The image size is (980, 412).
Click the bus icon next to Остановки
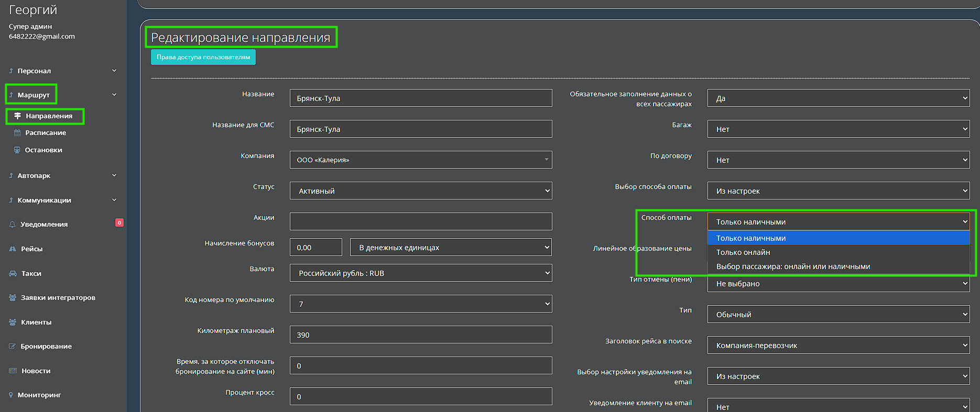[x=17, y=150]
